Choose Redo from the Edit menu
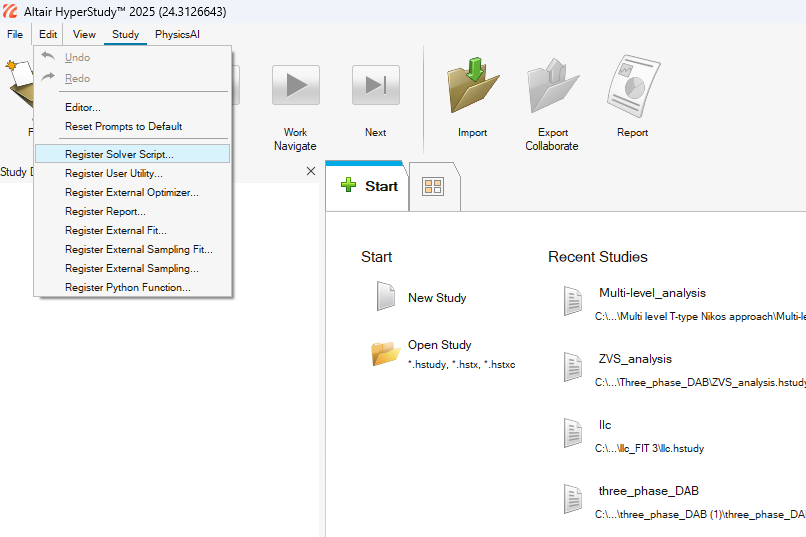 pos(133,79)
